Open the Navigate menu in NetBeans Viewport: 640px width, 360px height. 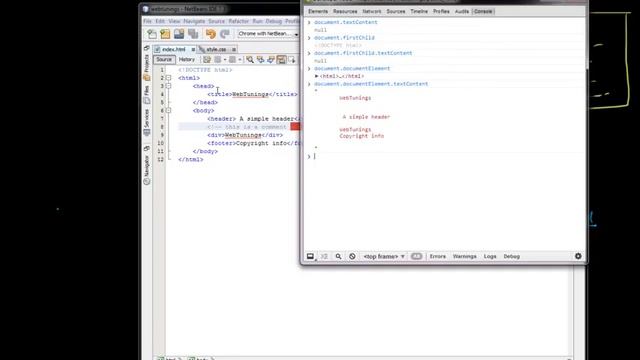pyautogui.click(x=194, y=21)
